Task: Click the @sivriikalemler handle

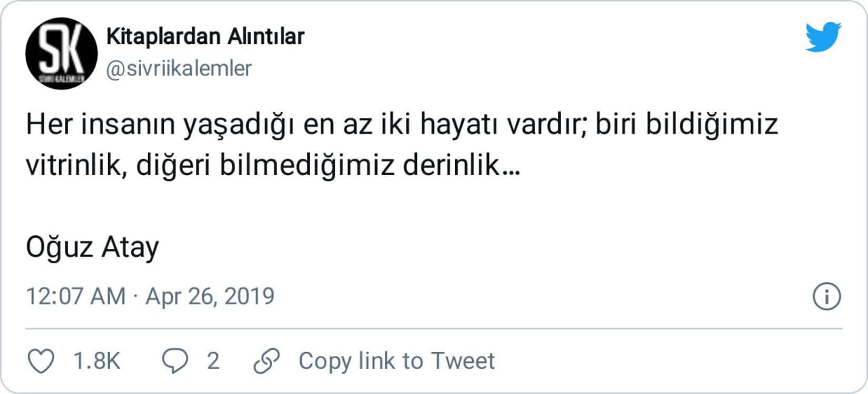Action: (x=179, y=68)
